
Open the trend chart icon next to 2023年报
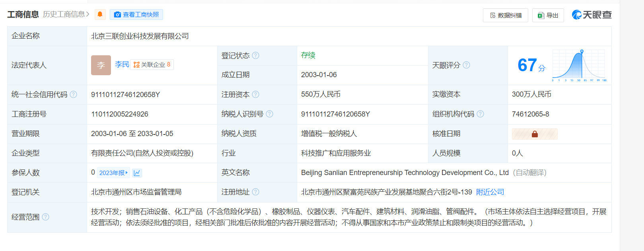click(x=137, y=173)
